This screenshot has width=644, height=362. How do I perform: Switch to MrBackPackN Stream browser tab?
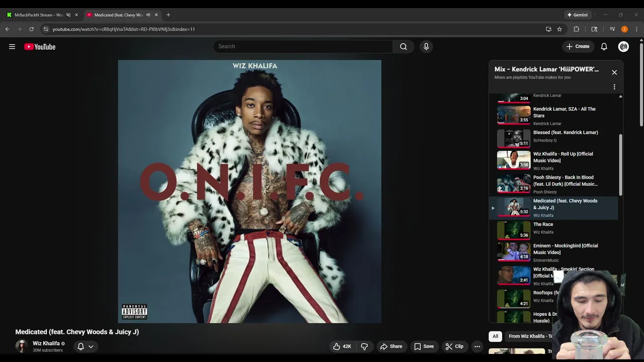pyautogui.click(x=38, y=15)
